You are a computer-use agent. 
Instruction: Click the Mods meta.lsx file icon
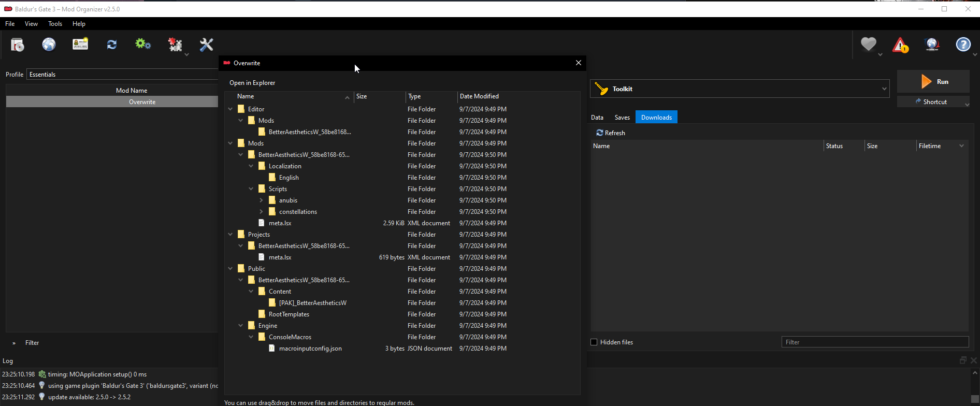coord(262,223)
